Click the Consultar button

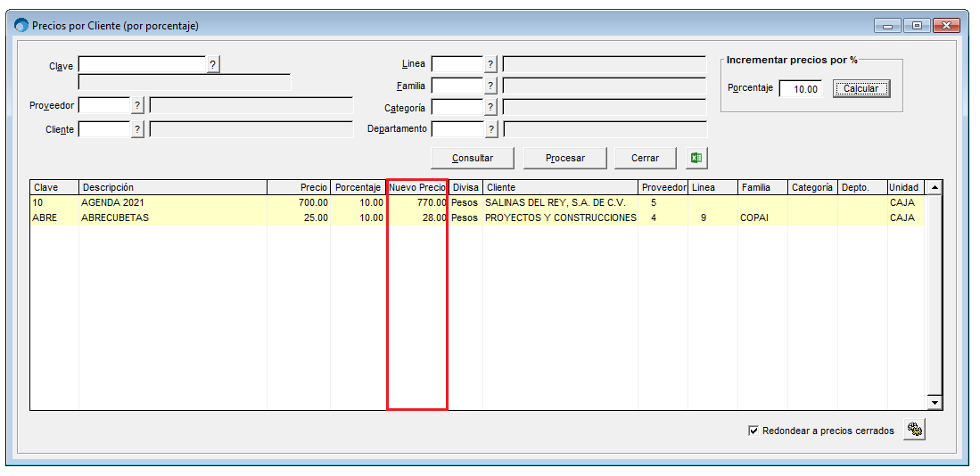coord(473,158)
